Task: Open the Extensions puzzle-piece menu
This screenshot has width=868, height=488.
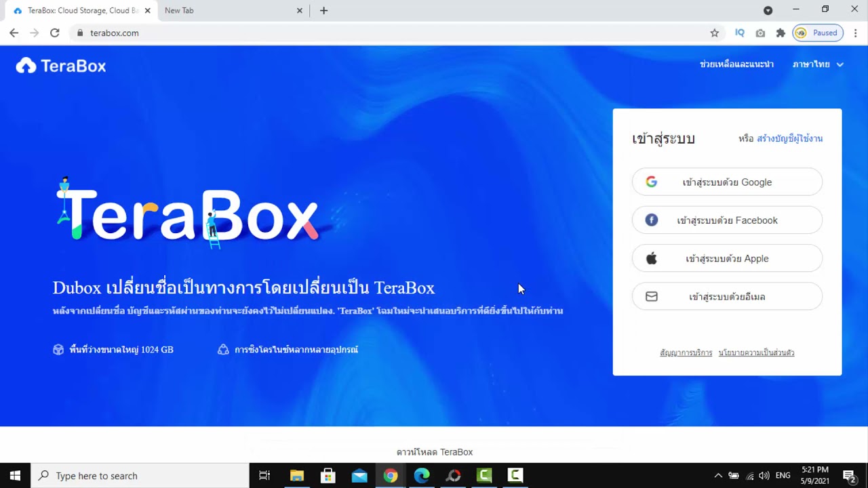Action: (781, 33)
